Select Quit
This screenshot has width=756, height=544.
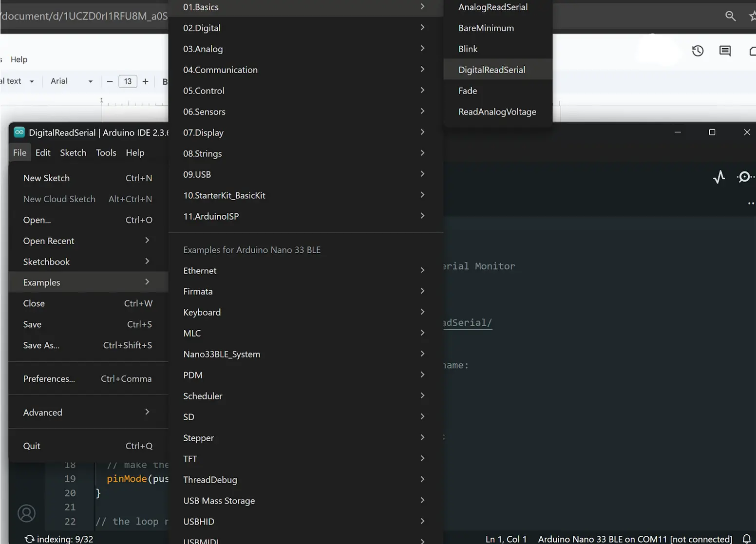point(88,446)
